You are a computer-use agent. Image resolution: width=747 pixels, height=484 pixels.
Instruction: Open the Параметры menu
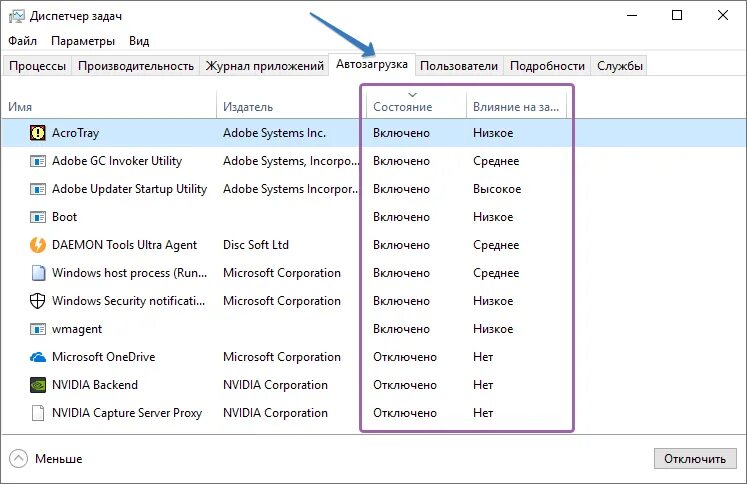(83, 41)
